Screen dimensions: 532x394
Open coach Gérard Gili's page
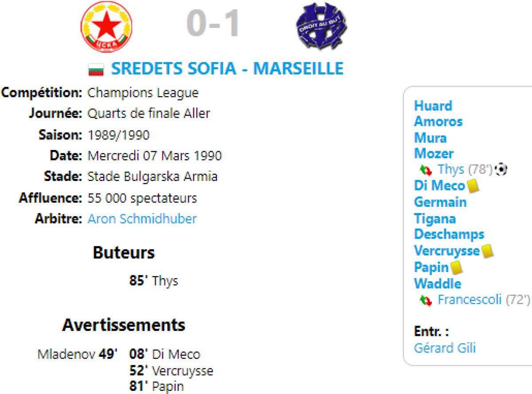[x=444, y=348]
